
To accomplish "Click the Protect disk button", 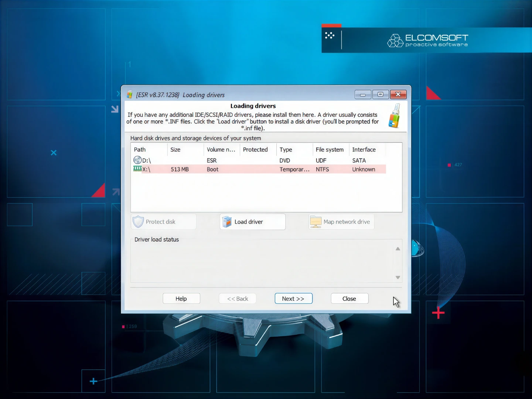I will tap(164, 222).
